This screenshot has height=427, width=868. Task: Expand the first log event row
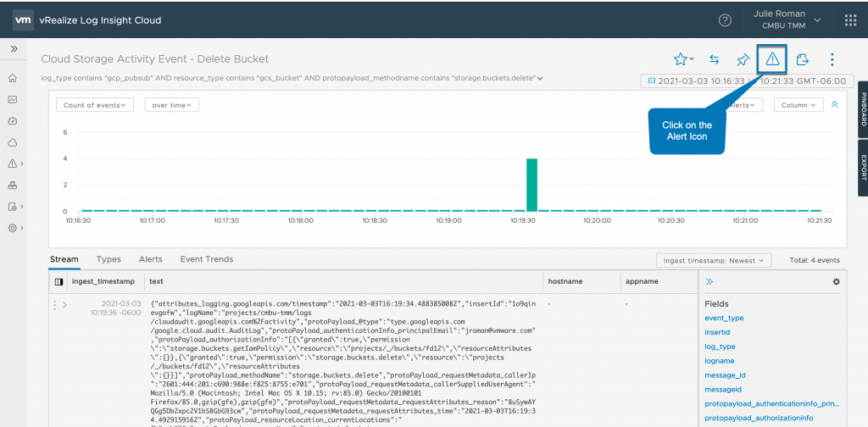(64, 304)
